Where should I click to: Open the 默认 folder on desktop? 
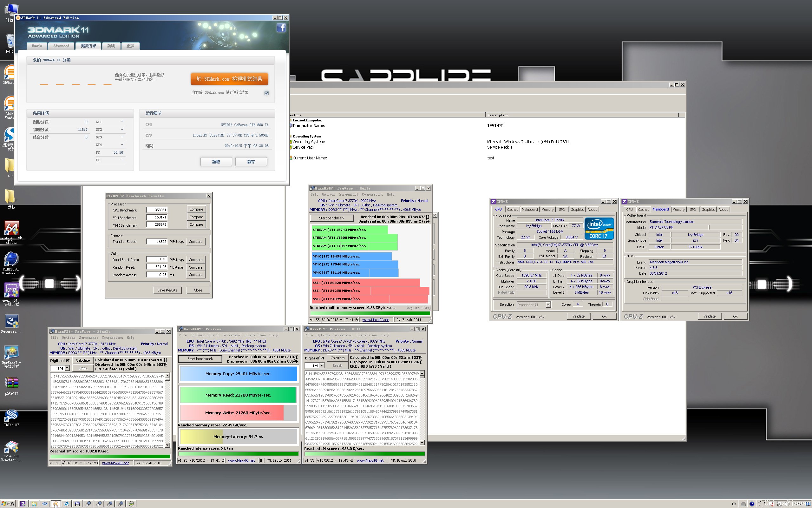tap(10, 199)
